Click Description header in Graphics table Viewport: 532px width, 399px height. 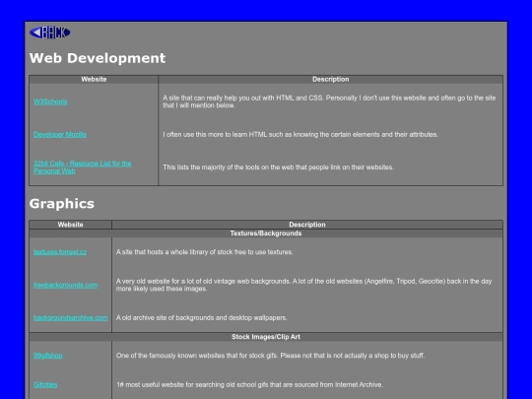[307, 225]
